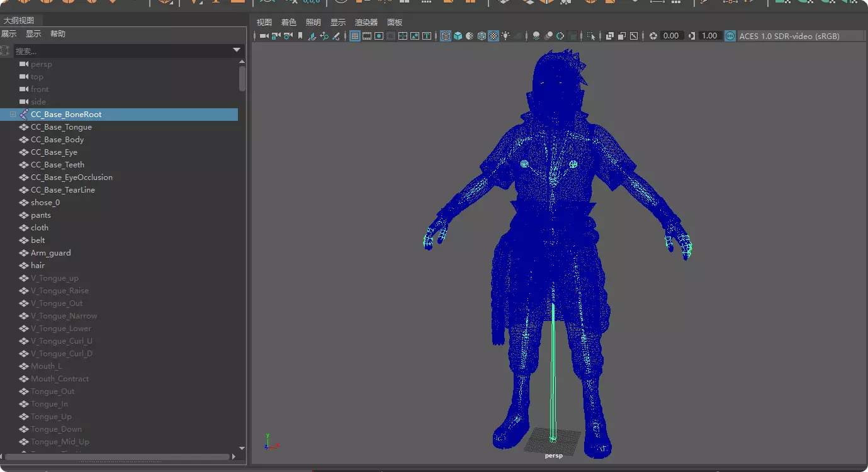
Task: Click the outliner vertical scrollbar
Action: [242, 79]
